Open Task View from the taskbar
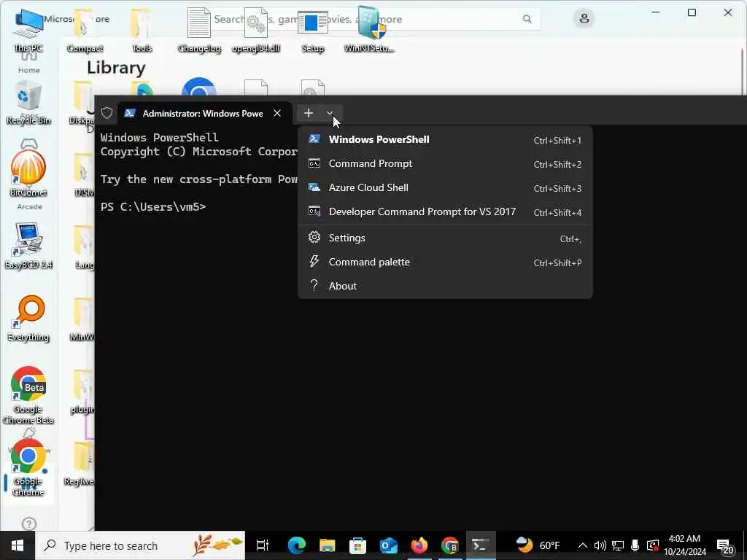The image size is (747, 560). tap(263, 545)
